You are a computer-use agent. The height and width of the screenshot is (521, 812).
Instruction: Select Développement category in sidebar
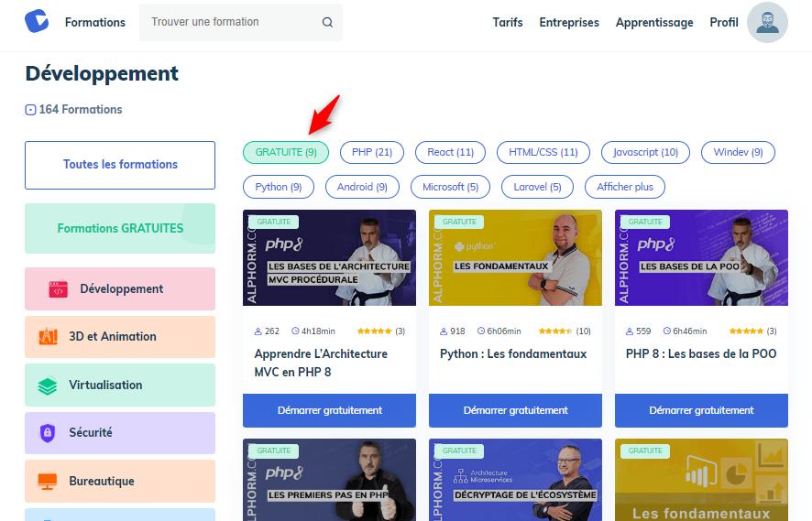pyautogui.click(x=120, y=288)
